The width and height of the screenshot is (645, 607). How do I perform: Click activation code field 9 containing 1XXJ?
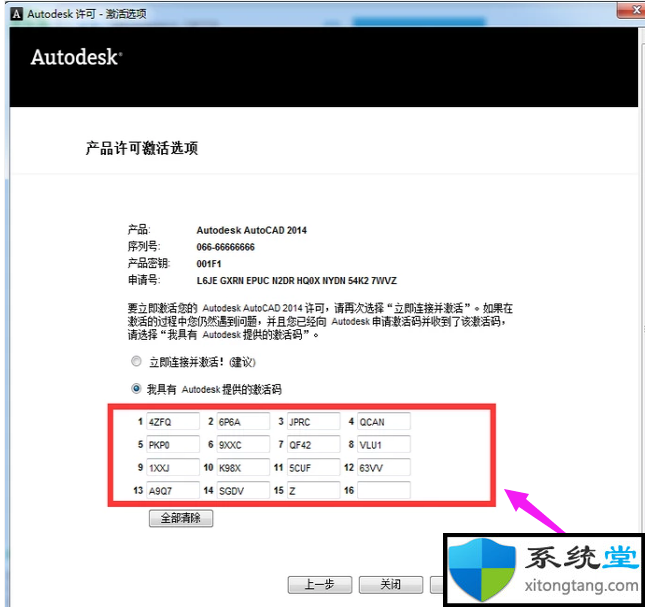pyautogui.click(x=173, y=468)
